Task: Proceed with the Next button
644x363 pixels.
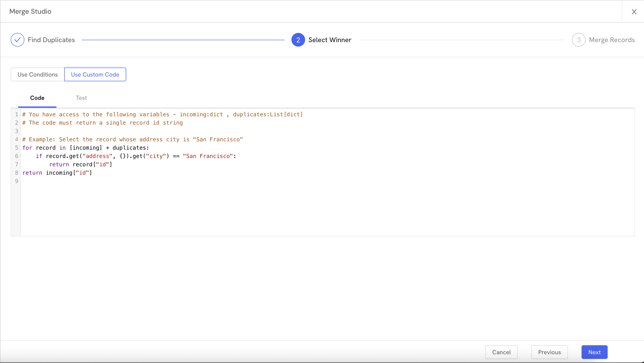Action: coord(594,352)
